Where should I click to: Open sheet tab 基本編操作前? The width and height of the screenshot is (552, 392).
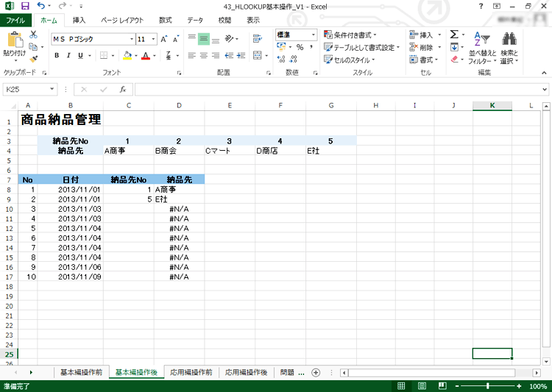pyautogui.click(x=81, y=372)
